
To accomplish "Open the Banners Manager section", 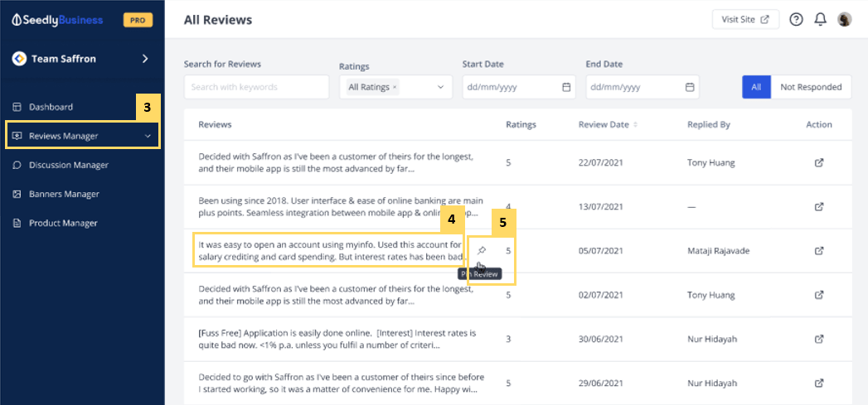I will pyautogui.click(x=64, y=194).
